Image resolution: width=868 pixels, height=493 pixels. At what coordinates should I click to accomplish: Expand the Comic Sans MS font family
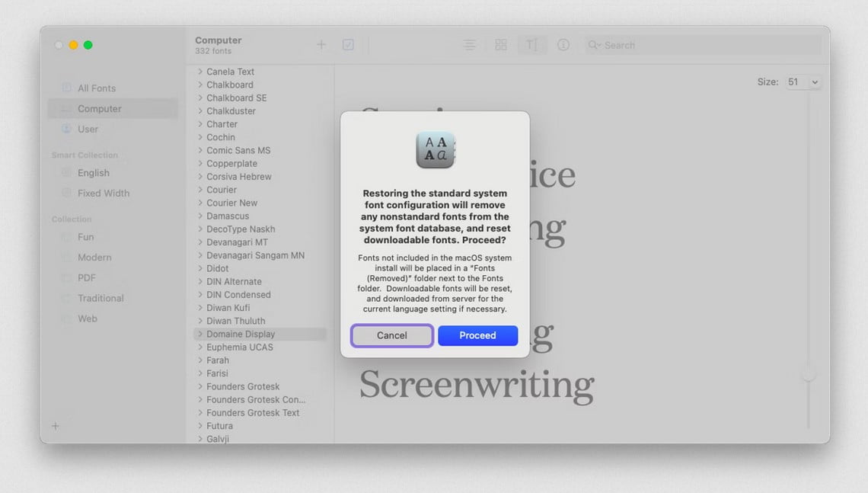[199, 150]
